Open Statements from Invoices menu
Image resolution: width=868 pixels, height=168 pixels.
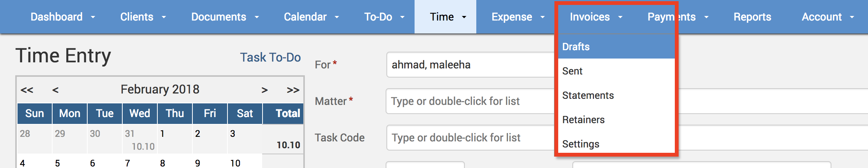(x=588, y=95)
